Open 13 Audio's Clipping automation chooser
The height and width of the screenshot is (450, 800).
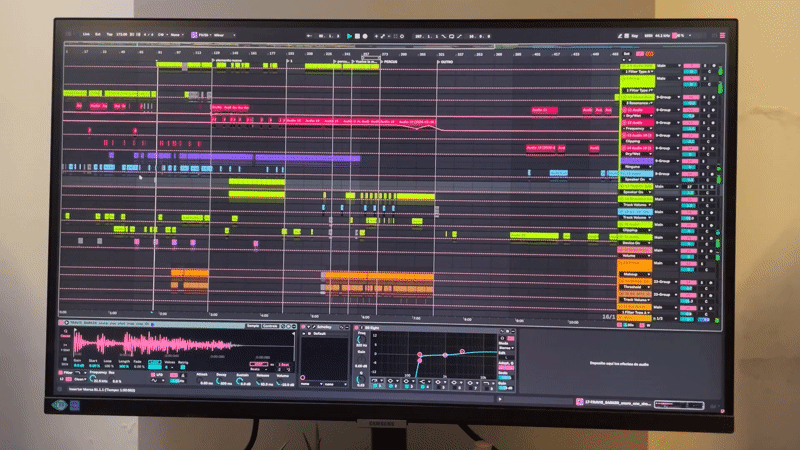coord(638,141)
